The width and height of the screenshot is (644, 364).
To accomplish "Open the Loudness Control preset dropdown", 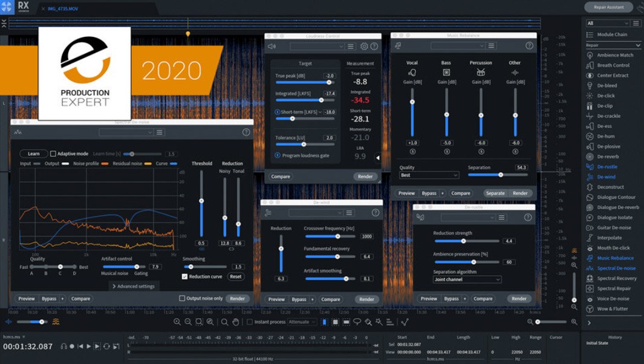I will point(317,47).
